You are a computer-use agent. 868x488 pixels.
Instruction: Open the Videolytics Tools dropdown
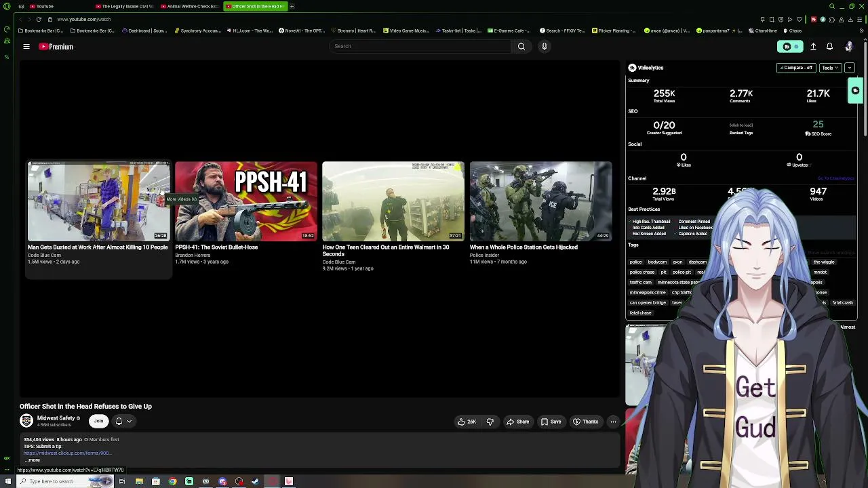coord(830,68)
